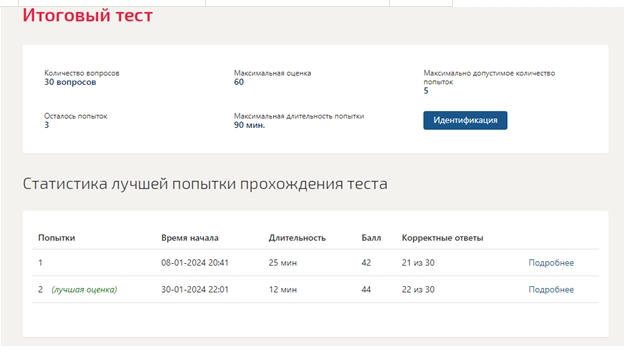Click the Идентификация button

point(465,120)
